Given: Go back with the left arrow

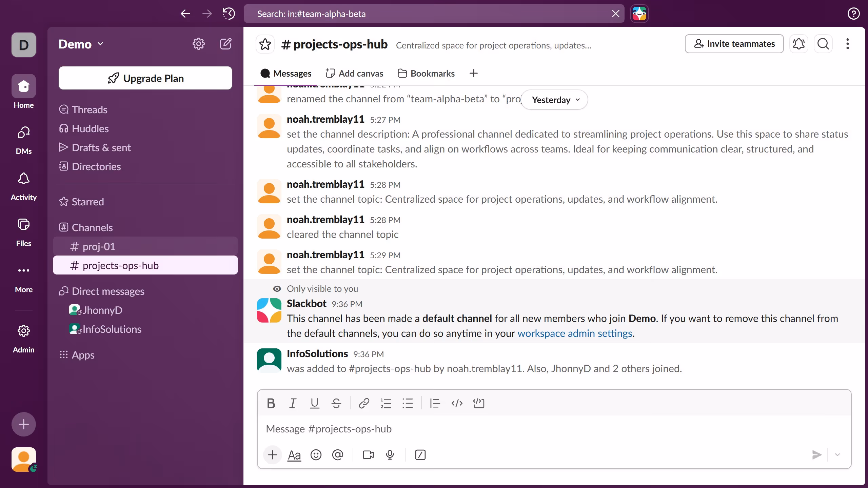Looking at the screenshot, I should 185,14.
